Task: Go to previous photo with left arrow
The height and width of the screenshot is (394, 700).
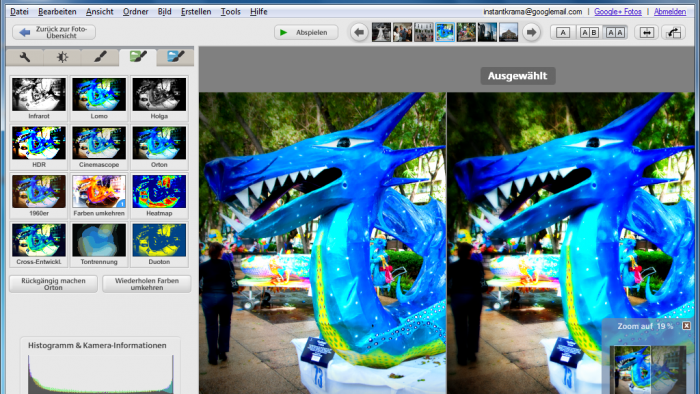Action: click(359, 32)
